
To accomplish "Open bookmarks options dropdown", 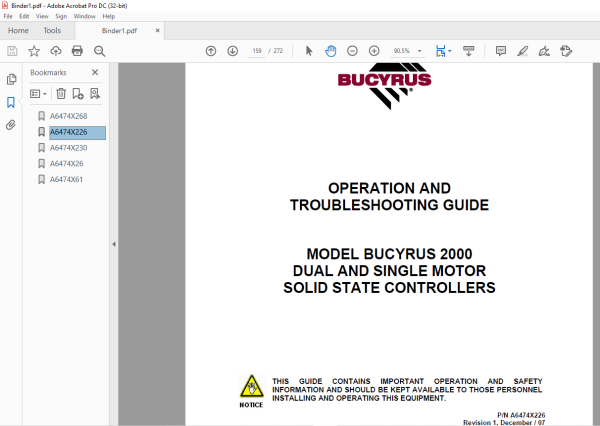I will coord(38,93).
